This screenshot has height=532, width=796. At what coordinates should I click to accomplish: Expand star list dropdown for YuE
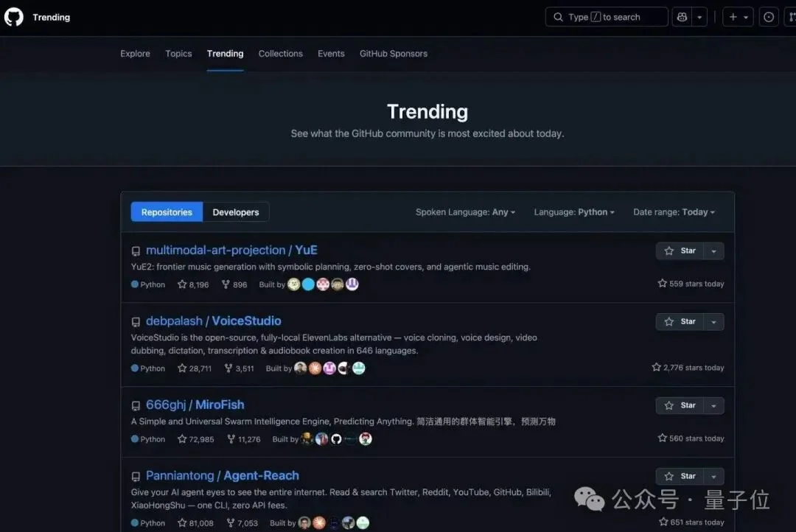(713, 251)
